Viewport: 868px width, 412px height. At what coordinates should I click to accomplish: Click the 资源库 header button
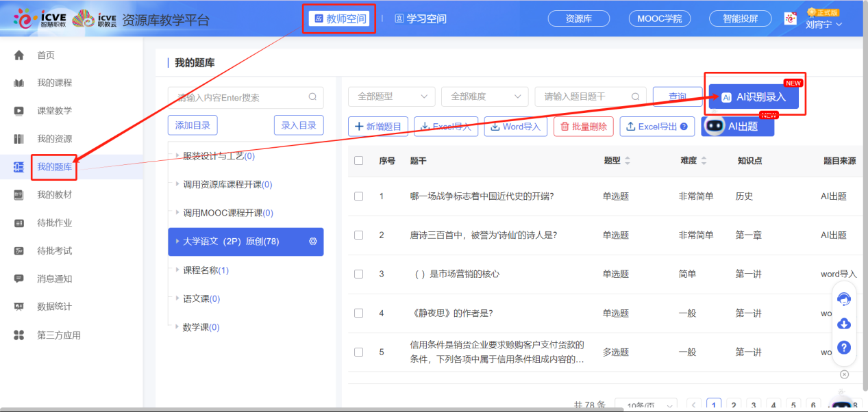(579, 19)
